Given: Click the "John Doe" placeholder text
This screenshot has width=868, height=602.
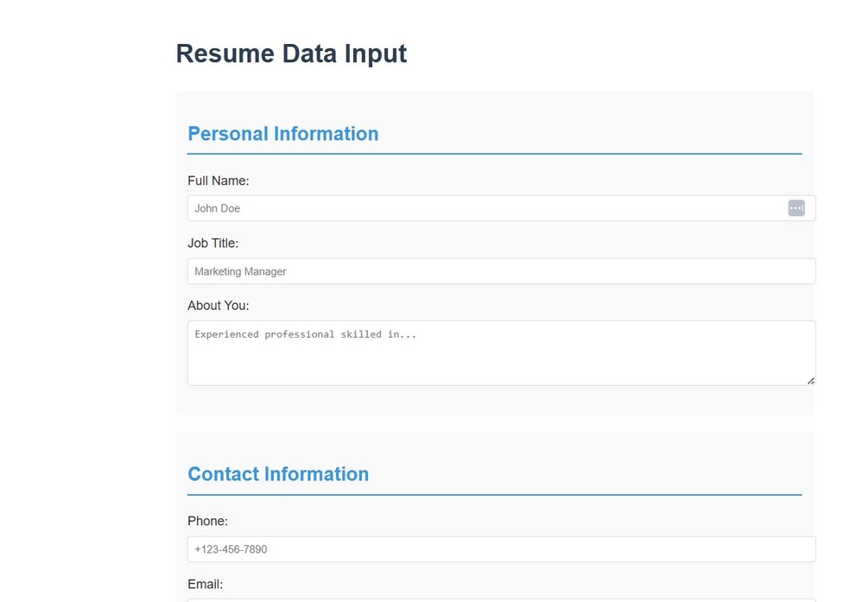Looking at the screenshot, I should [218, 208].
